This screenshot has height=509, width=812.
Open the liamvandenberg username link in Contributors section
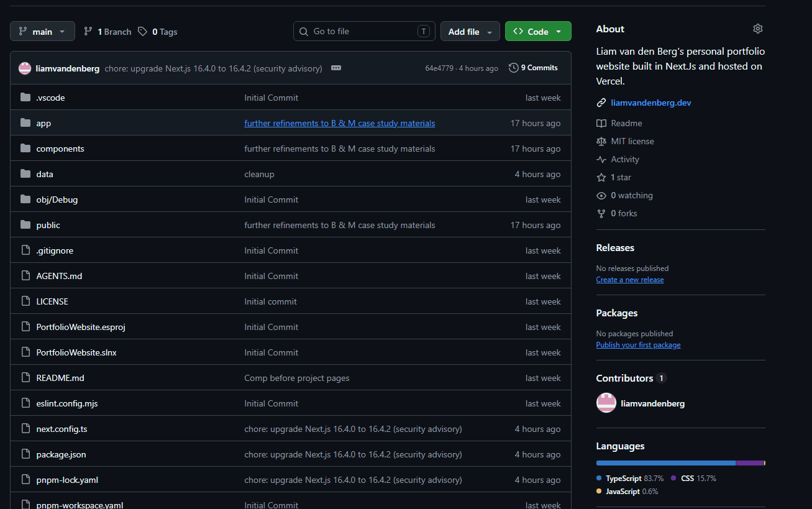point(653,403)
